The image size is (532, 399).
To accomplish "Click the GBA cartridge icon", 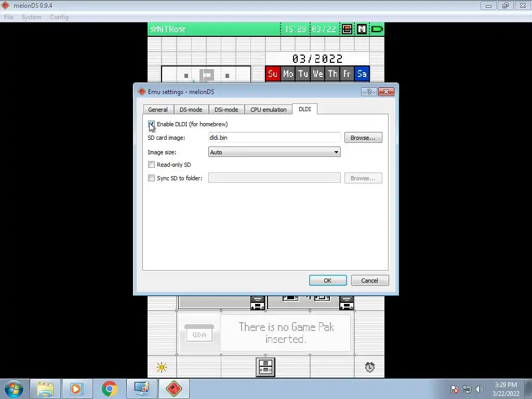I will click(199, 333).
